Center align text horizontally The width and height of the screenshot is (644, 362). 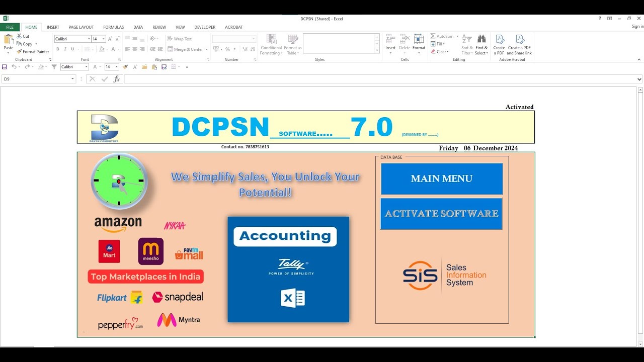click(x=135, y=49)
